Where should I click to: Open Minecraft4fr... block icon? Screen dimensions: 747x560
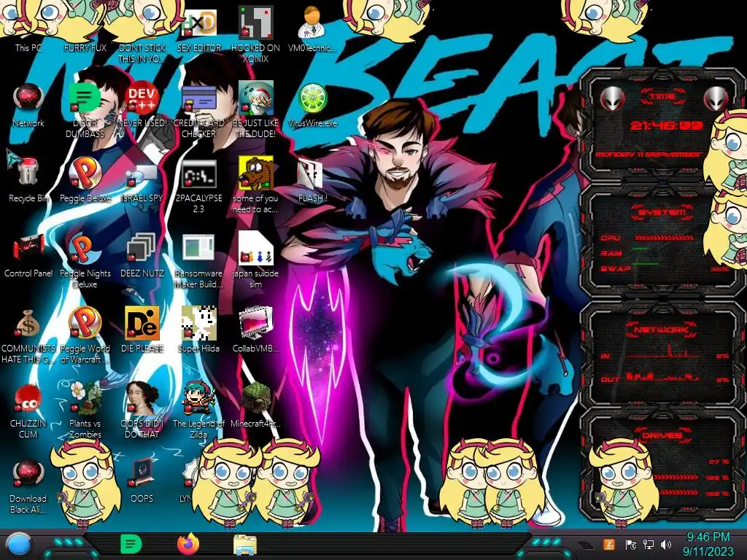[x=255, y=399]
